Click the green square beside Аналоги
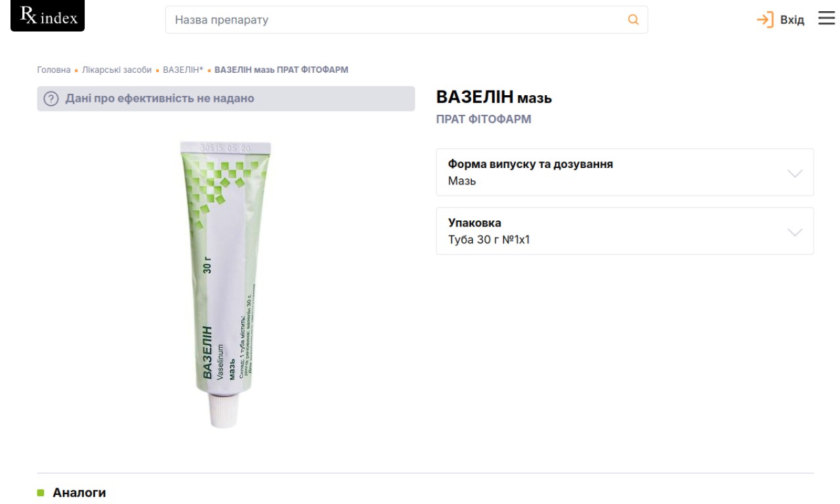Image resolution: width=840 pixels, height=504 pixels. click(x=41, y=492)
